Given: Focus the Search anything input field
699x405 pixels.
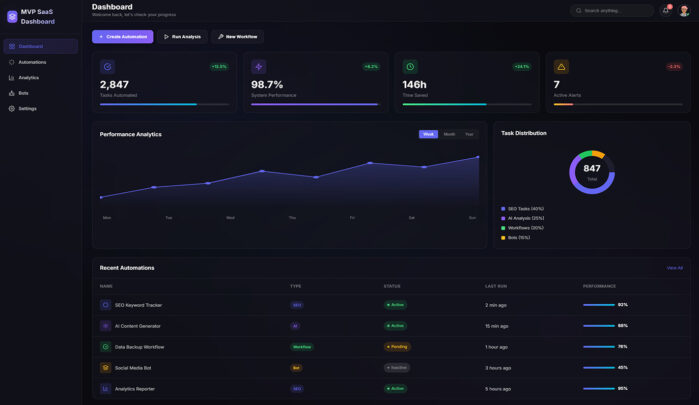Looking at the screenshot, I should [x=615, y=10].
